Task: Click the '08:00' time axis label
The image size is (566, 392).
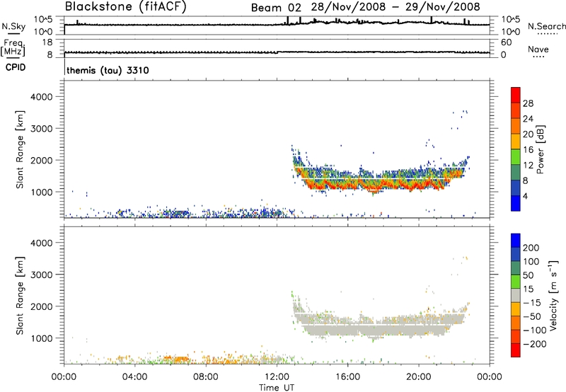Action: (x=205, y=377)
